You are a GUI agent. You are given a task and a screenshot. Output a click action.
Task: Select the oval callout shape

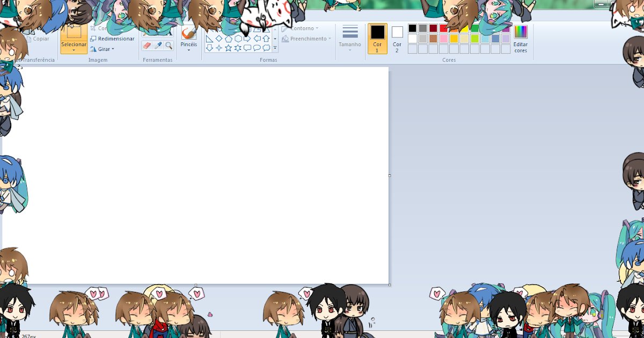click(x=256, y=48)
